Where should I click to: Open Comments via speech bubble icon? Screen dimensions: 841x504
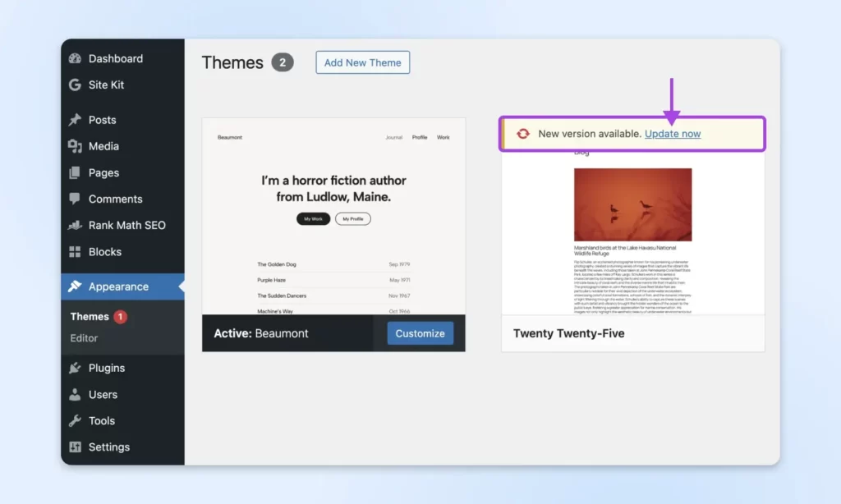75,199
